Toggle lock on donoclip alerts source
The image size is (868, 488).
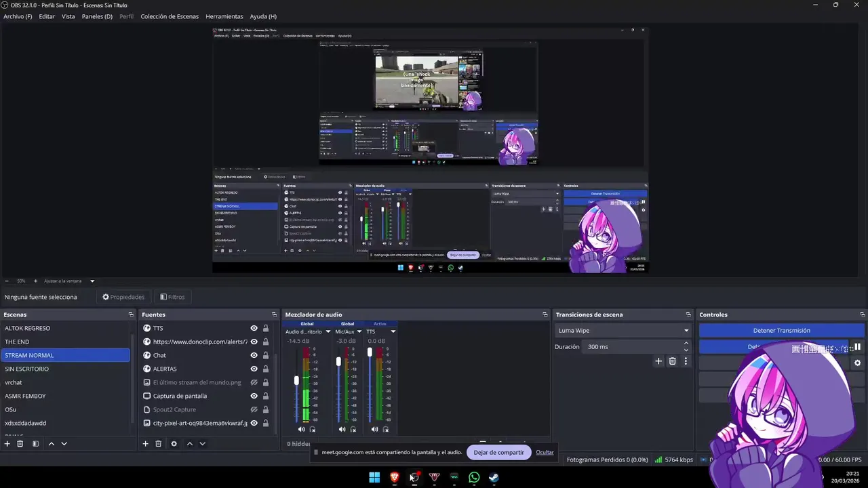tap(266, 342)
